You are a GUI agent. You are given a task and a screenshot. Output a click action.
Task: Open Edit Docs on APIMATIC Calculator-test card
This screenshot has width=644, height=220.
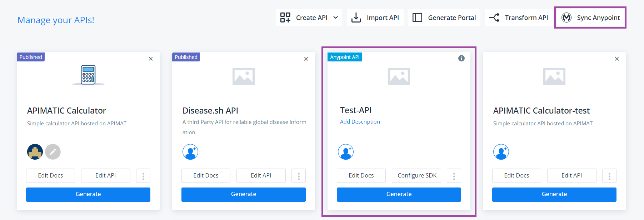tap(516, 176)
